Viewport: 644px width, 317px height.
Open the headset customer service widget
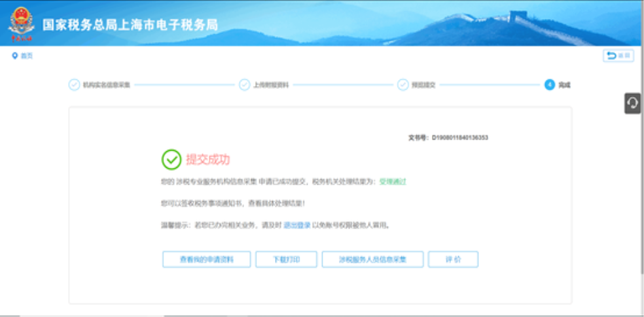click(632, 103)
